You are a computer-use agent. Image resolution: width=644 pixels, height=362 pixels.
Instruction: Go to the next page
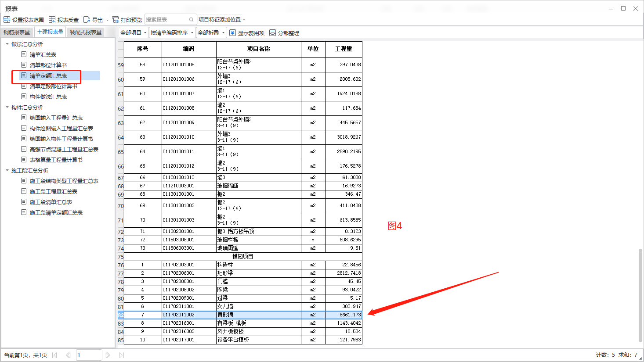point(108,355)
